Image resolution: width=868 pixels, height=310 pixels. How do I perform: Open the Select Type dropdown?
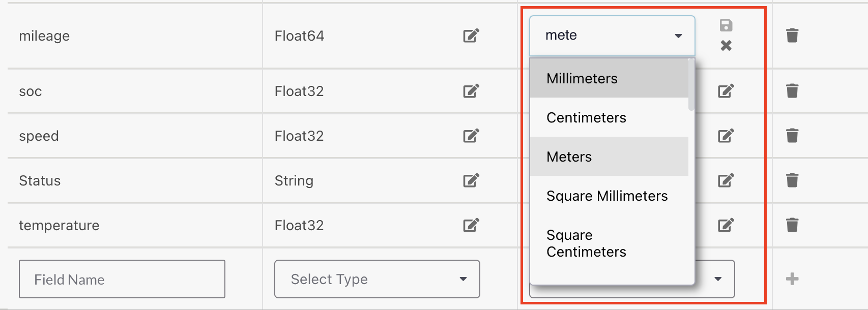pos(377,279)
